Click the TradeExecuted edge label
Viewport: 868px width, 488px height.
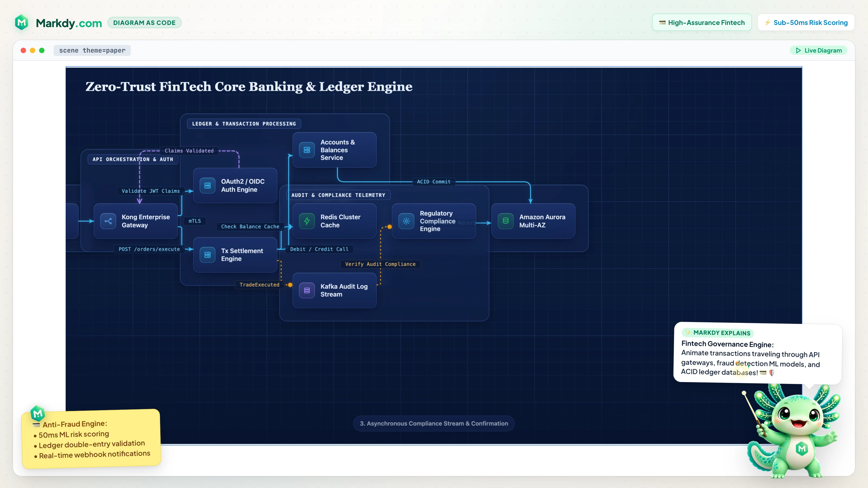(x=259, y=285)
